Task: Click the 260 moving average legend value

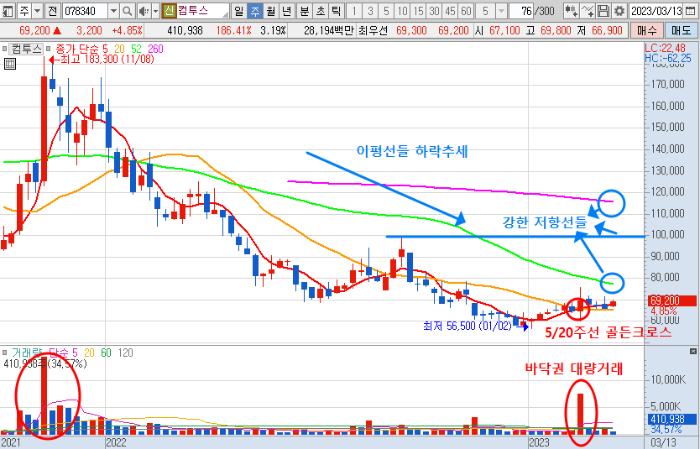Action: 156,49
